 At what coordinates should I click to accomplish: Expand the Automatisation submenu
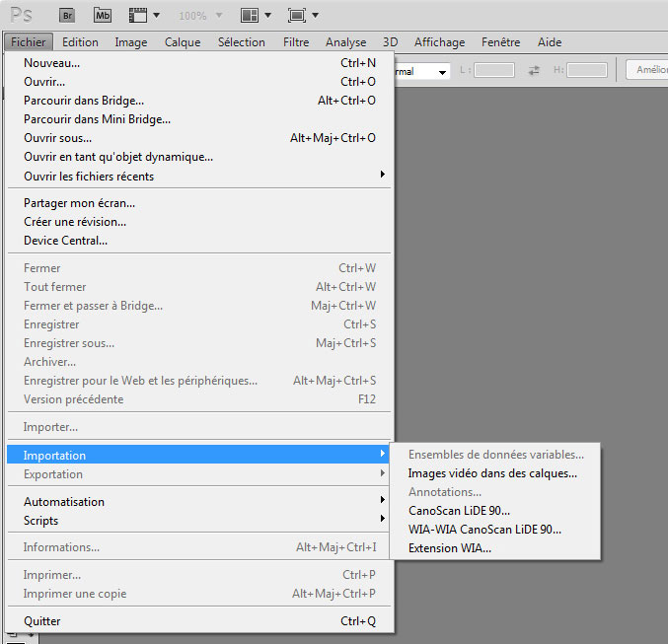point(199,502)
